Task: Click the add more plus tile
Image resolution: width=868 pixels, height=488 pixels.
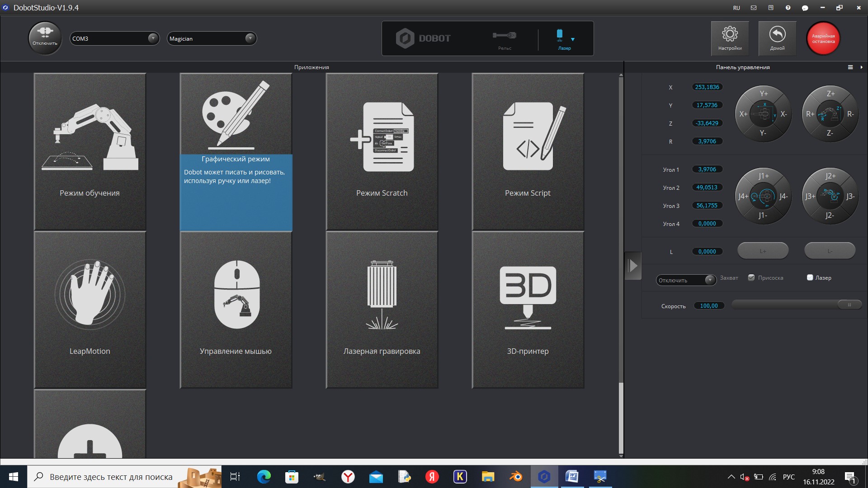Action: (x=90, y=425)
